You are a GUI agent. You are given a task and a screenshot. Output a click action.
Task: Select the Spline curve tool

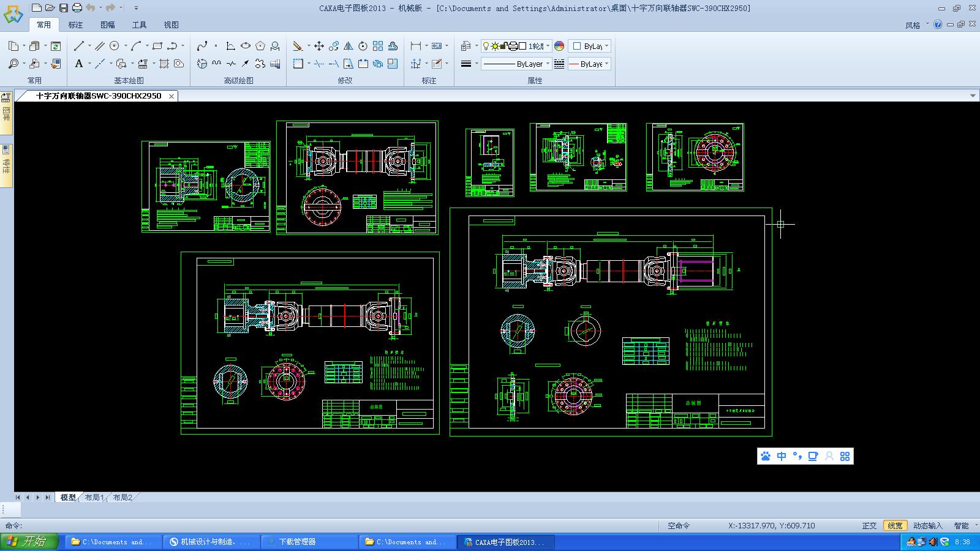tap(202, 46)
